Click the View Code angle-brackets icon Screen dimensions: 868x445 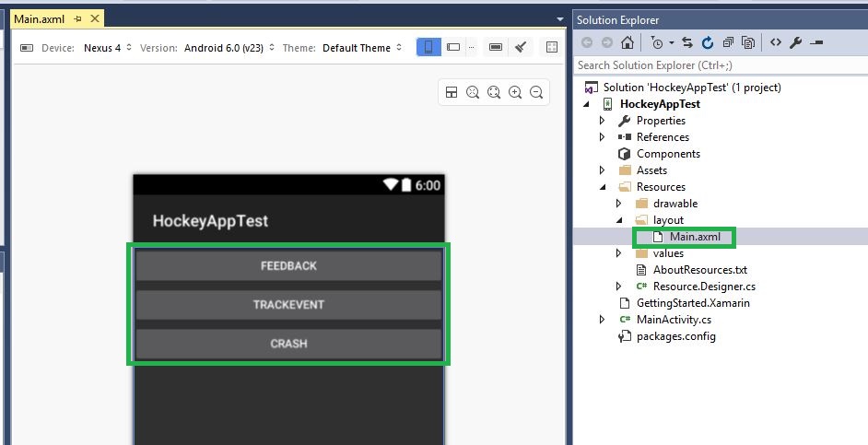pyautogui.click(x=776, y=42)
